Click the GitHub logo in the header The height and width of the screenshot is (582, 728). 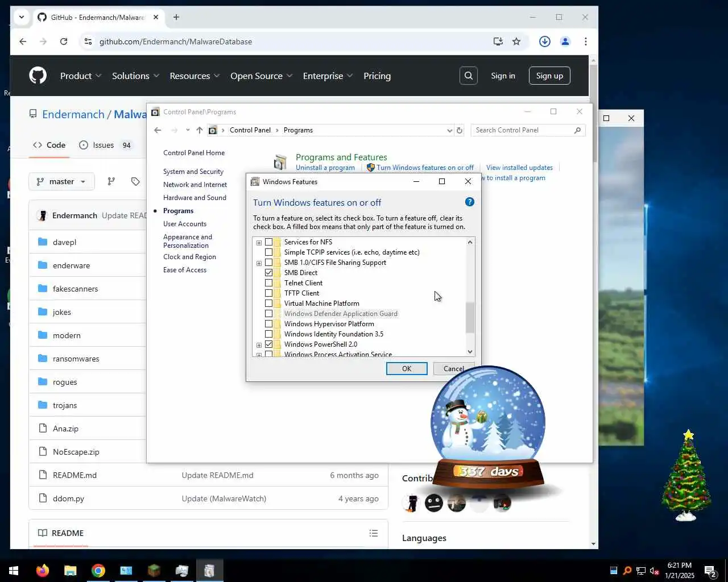tap(38, 76)
